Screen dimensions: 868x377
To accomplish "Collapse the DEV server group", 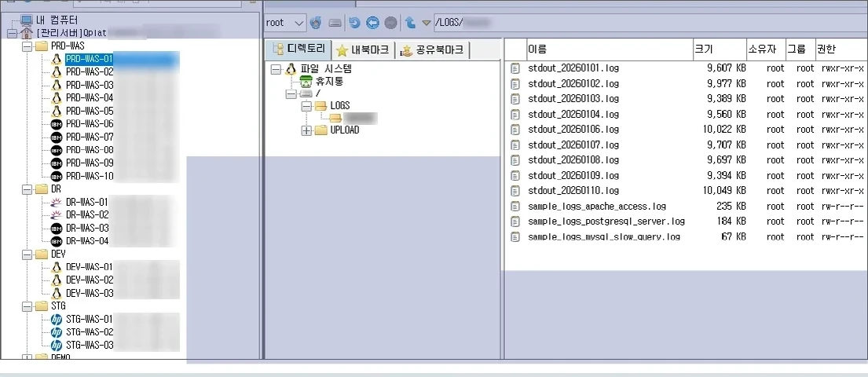I will coord(27,254).
